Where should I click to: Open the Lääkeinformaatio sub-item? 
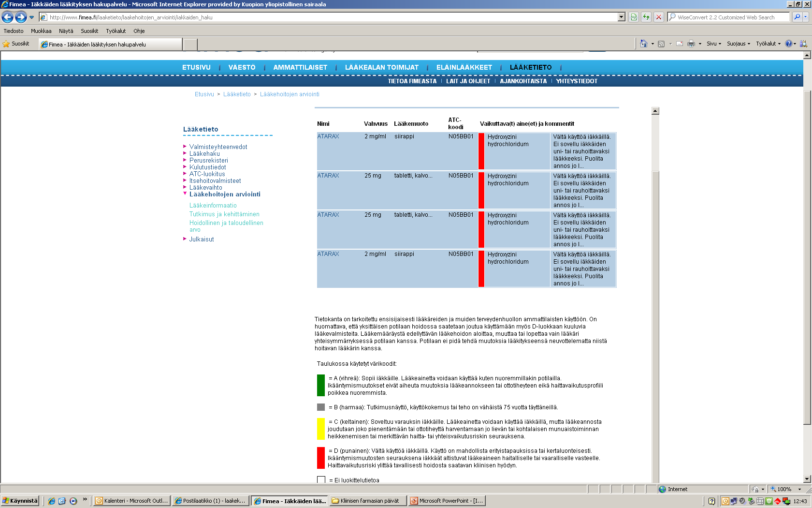[x=213, y=206]
